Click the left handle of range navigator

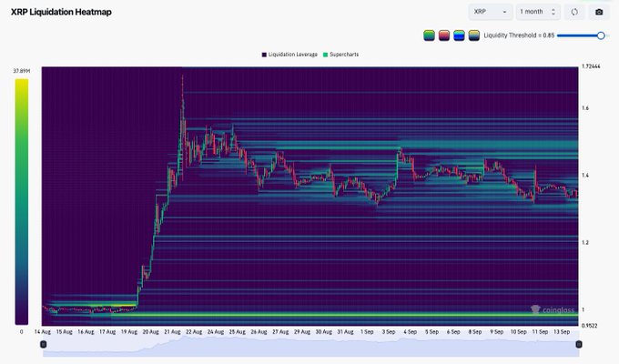[x=44, y=344]
